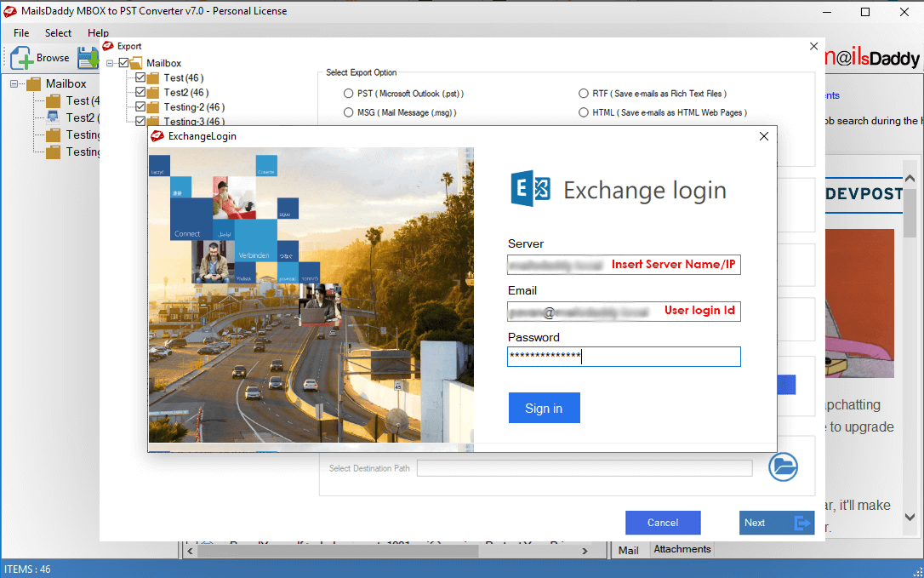The width and height of the screenshot is (924, 578).
Task: Open the Select menu
Action: (59, 33)
